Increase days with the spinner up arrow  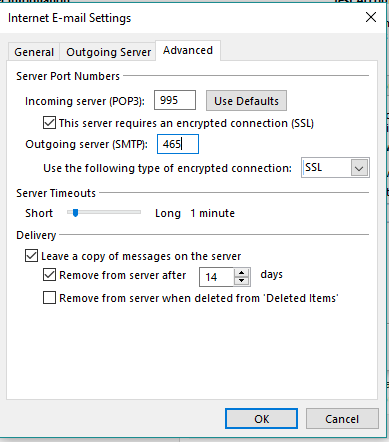242,273
